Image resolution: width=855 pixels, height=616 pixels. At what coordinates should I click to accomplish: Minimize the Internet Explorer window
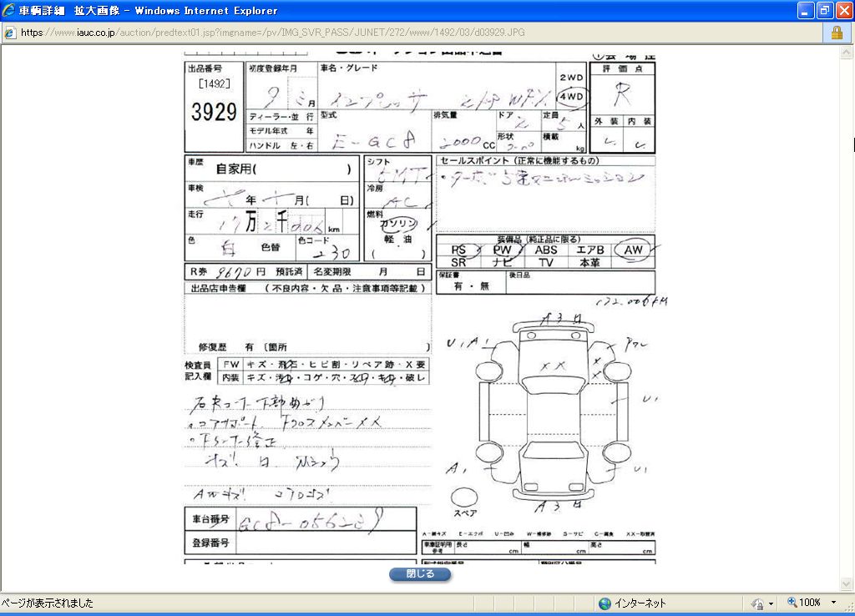pyautogui.click(x=805, y=11)
